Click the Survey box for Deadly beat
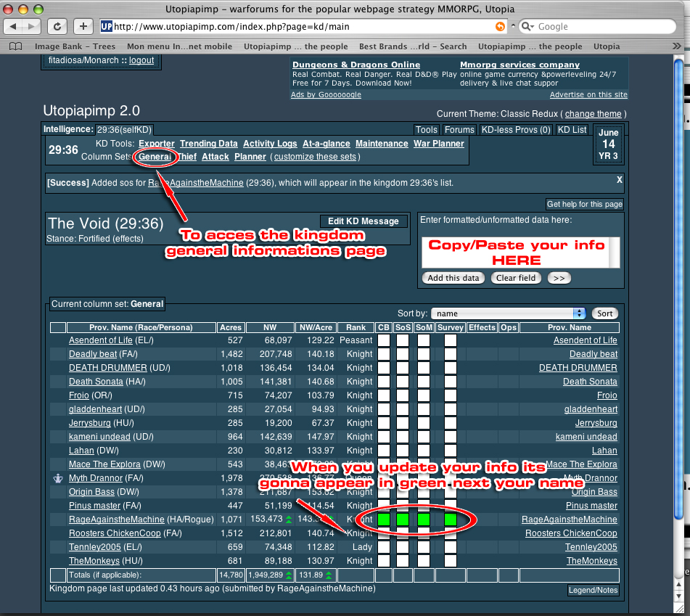Image resolution: width=690 pixels, height=616 pixels. 450,354
